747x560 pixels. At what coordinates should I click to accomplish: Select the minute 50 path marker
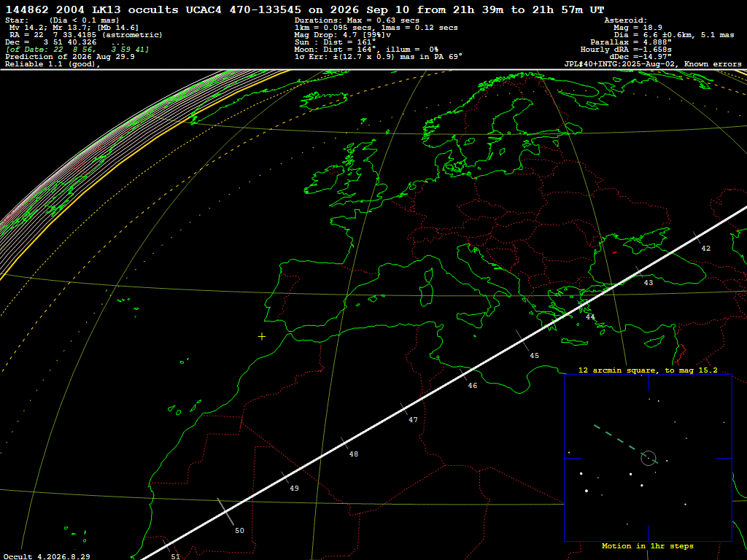pyautogui.click(x=239, y=531)
